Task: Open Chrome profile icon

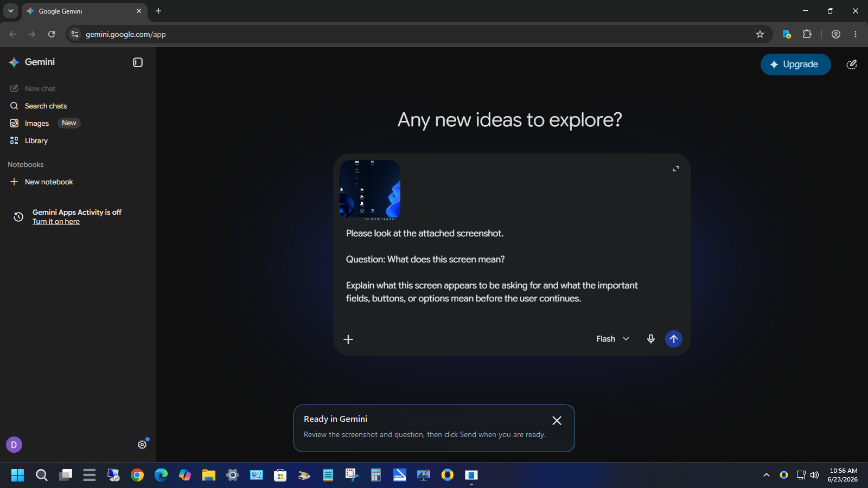Action: [836, 34]
